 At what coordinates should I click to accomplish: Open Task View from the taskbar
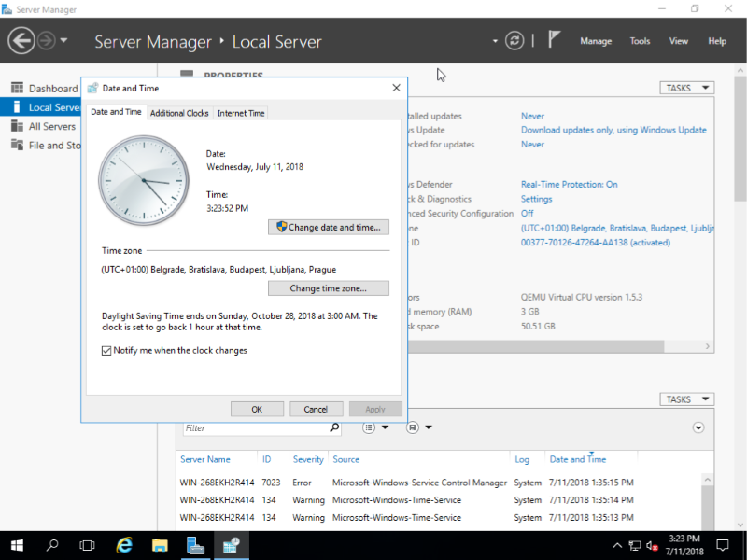click(x=87, y=546)
